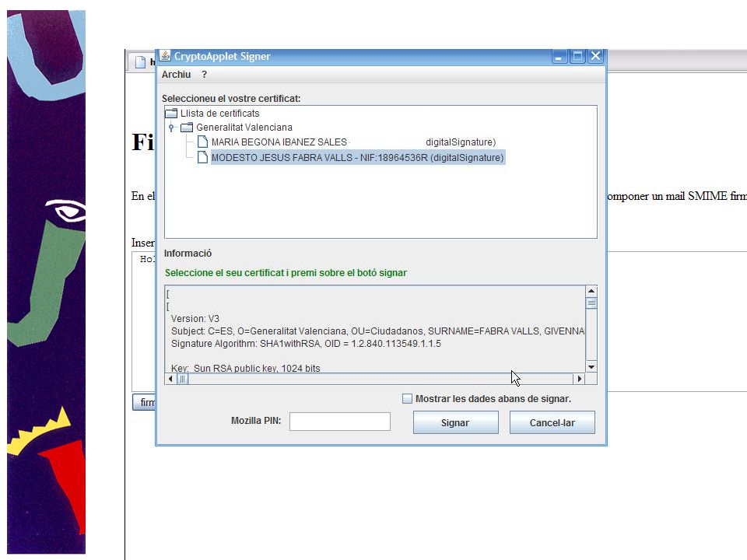Collapse the Generalitat Valenciana node

[x=171, y=128]
